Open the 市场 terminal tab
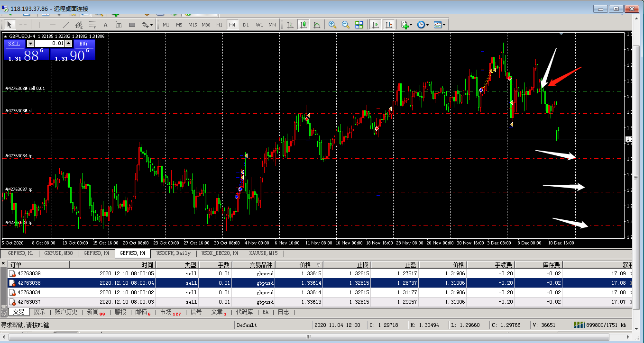Screen dimensions: 644x343 (170, 312)
